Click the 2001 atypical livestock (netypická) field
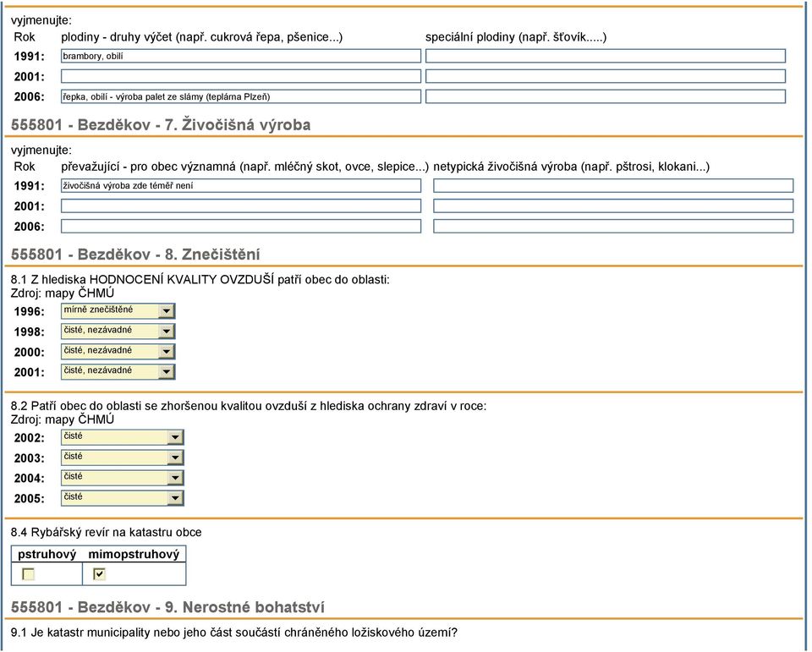 (613, 205)
